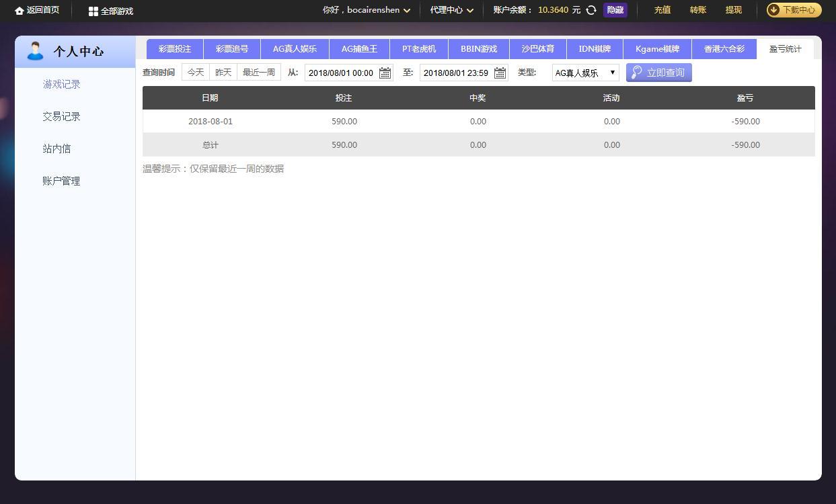The width and height of the screenshot is (836, 504).
Task: Open the start date calendar icon
Action: [385, 73]
